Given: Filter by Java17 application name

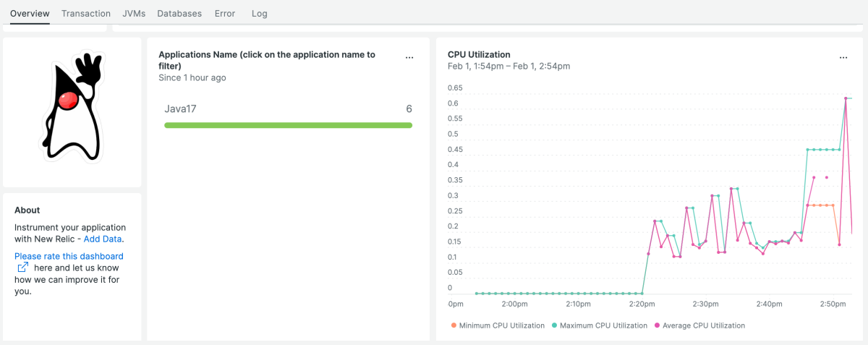Looking at the screenshot, I should click(180, 109).
